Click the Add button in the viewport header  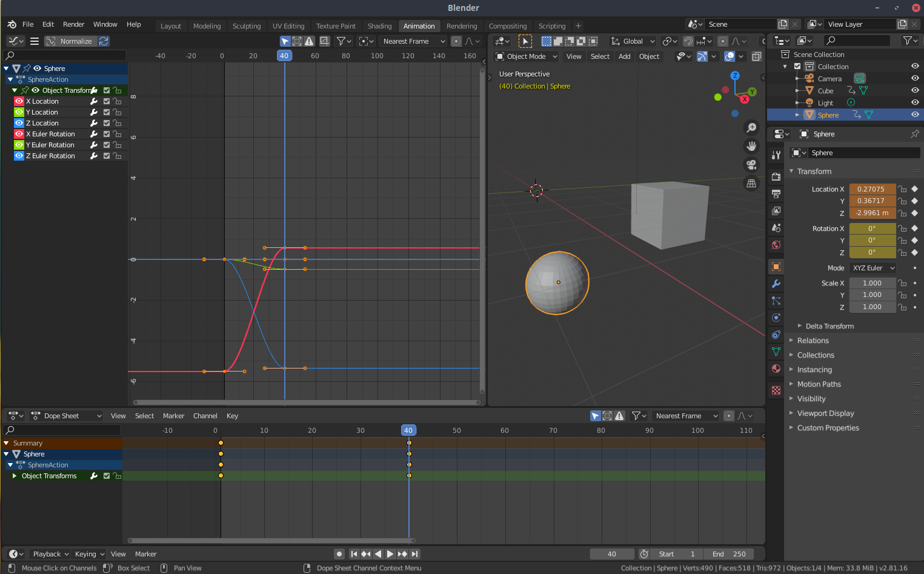point(624,56)
